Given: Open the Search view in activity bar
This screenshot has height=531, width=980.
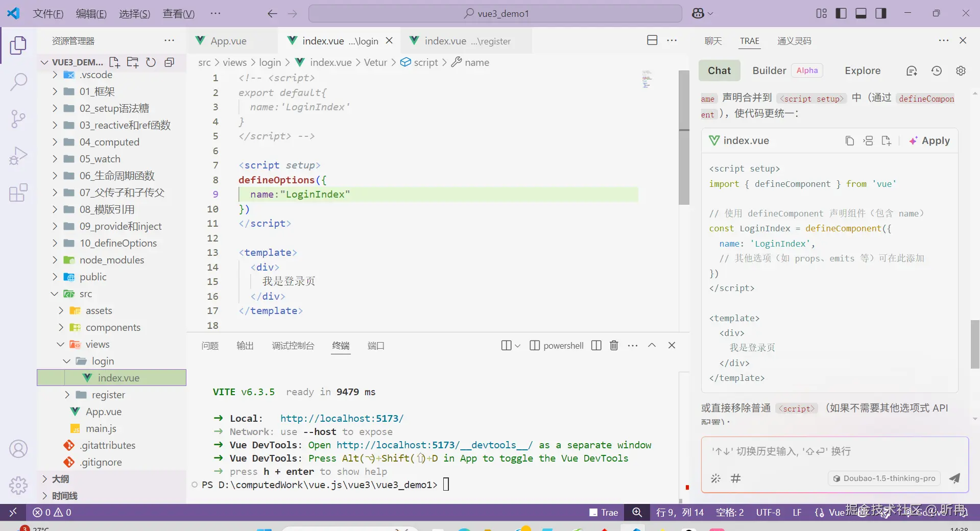Looking at the screenshot, I should point(18,82).
